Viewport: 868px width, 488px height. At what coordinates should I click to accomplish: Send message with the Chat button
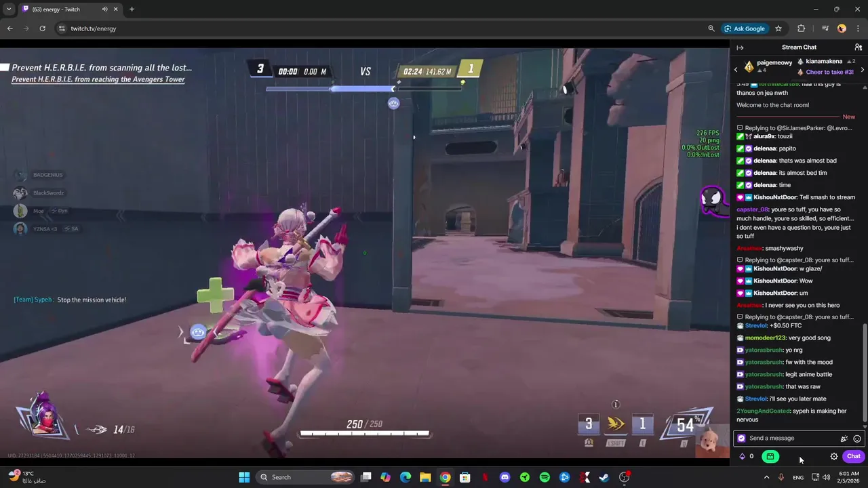point(853,456)
